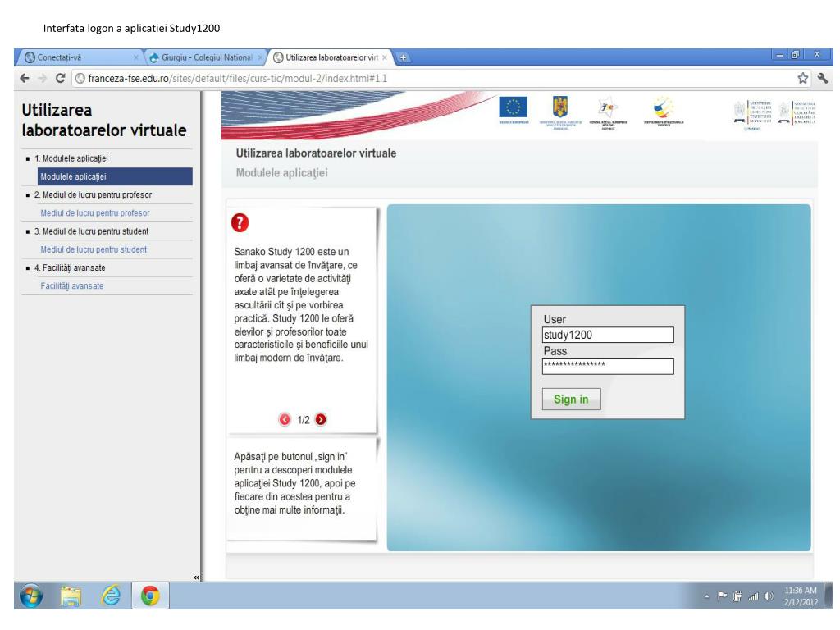The width and height of the screenshot is (840, 630).
Task: Open the Facilități avansate link
Action: 72,286
